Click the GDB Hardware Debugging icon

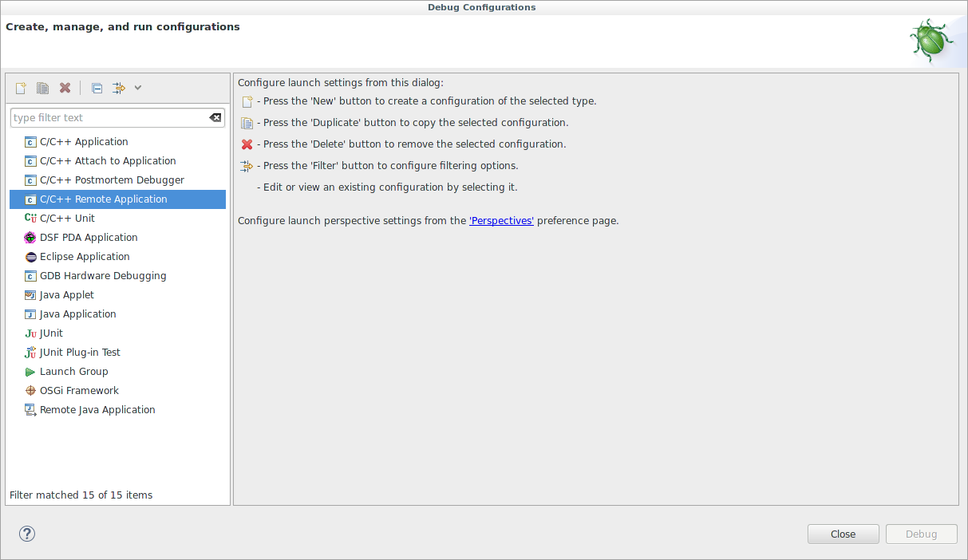click(30, 276)
